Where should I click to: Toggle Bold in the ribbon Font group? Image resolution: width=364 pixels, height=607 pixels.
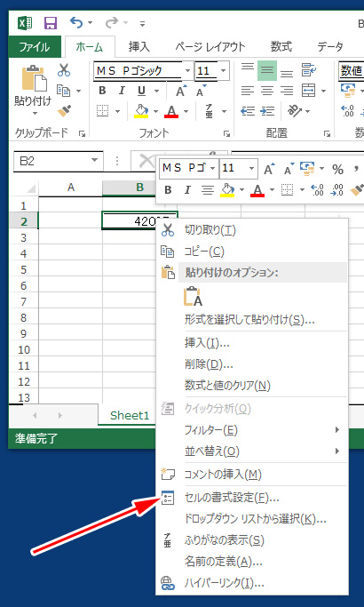click(102, 91)
